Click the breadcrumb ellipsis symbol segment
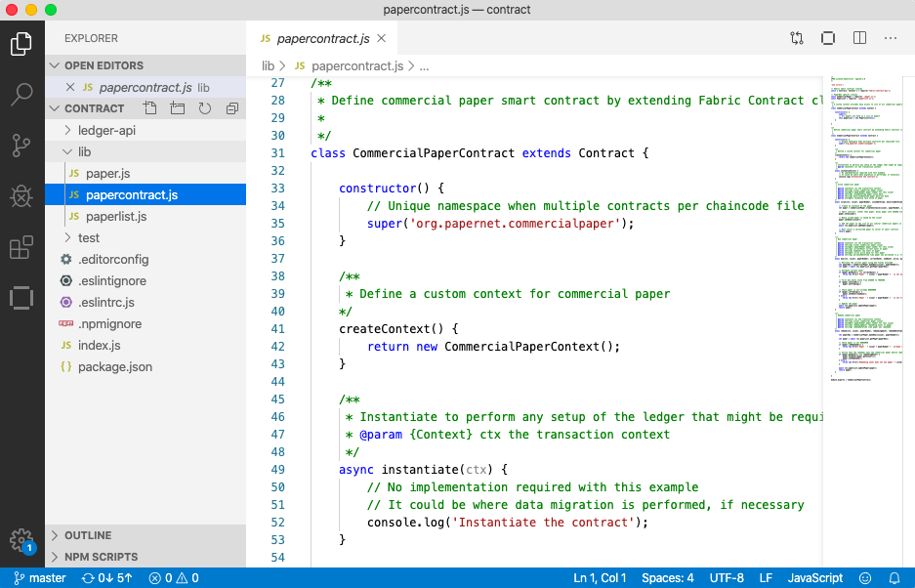915x588 pixels. pos(424,66)
